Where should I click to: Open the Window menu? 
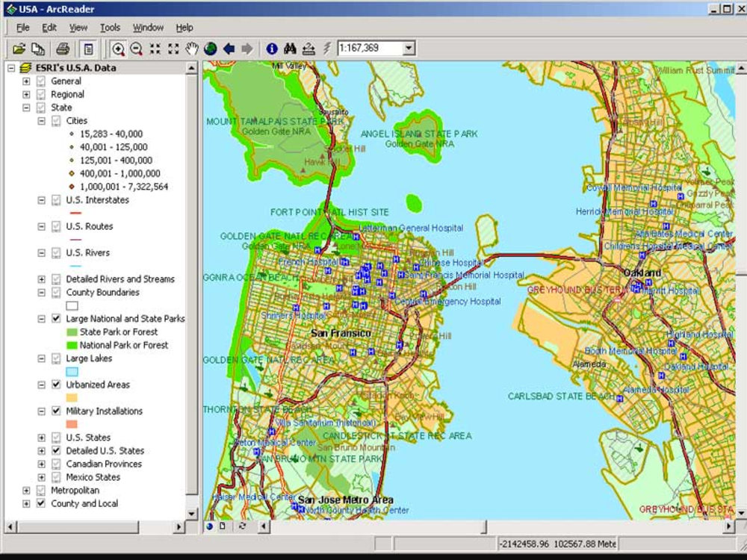(148, 27)
